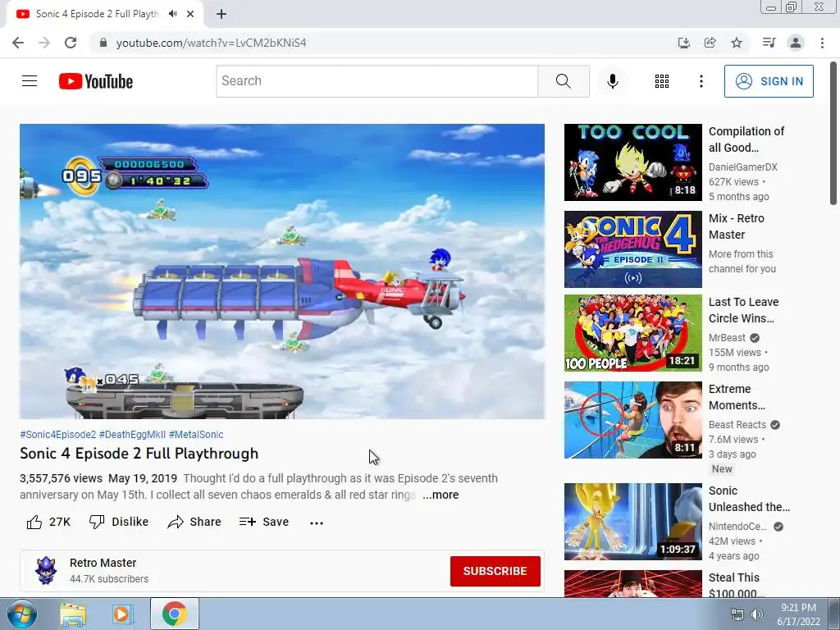The width and height of the screenshot is (840, 630).
Task: Reload the page with the refresh icon
Action: [71, 43]
